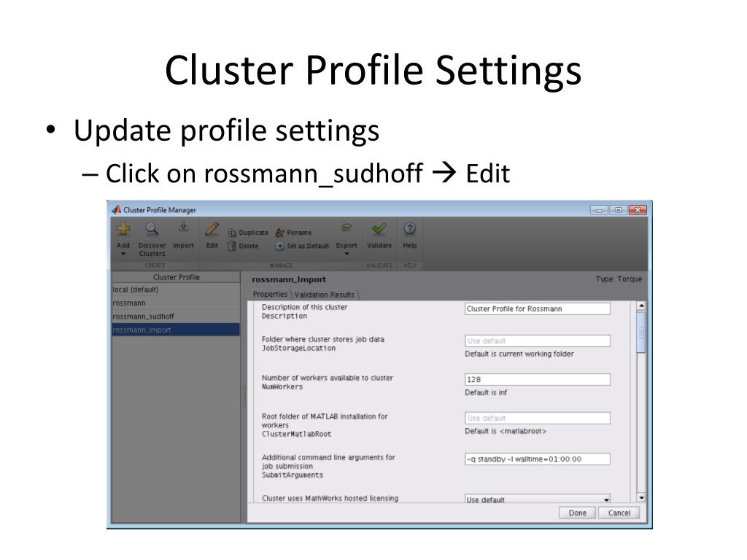Click the JobStorageLocation input field
The width and height of the screenshot is (747, 560).
point(538,341)
